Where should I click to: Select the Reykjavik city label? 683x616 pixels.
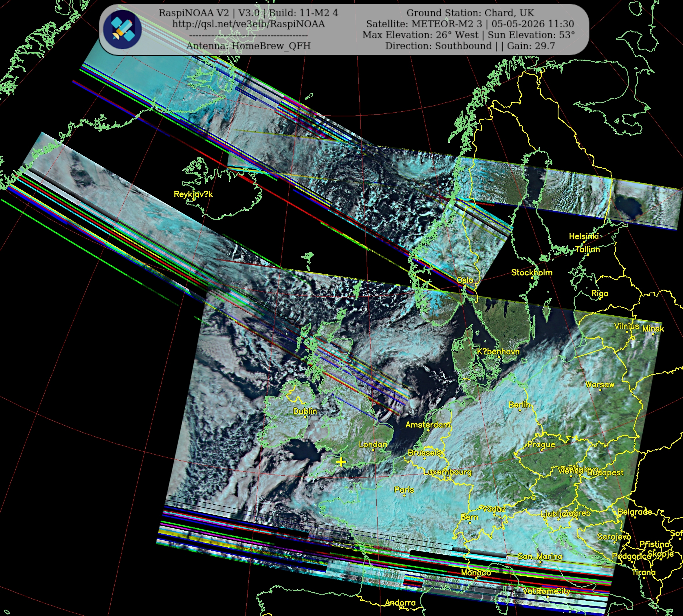(193, 194)
